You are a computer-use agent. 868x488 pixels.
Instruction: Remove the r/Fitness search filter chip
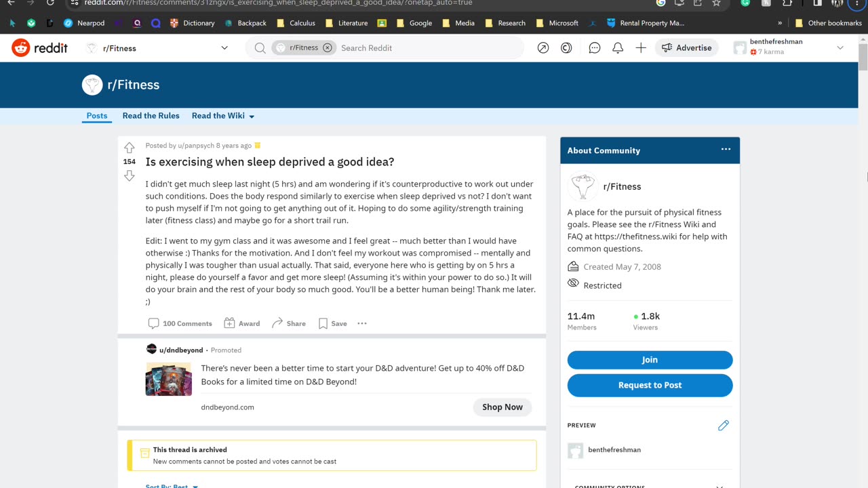(328, 47)
